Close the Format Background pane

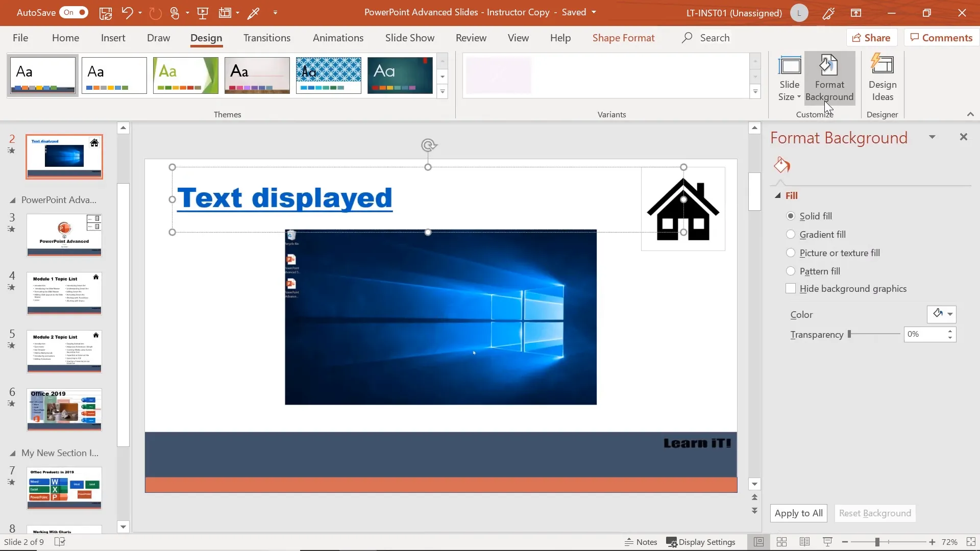click(x=964, y=137)
